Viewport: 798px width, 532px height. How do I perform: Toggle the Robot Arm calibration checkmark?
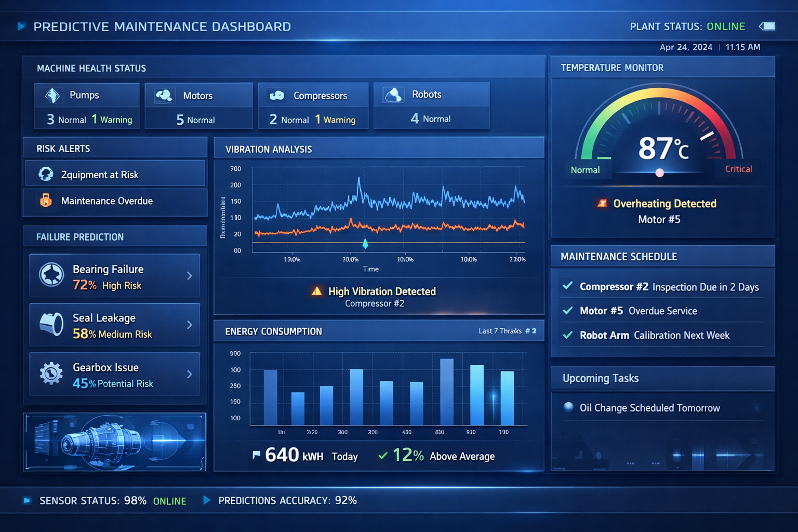click(568, 335)
